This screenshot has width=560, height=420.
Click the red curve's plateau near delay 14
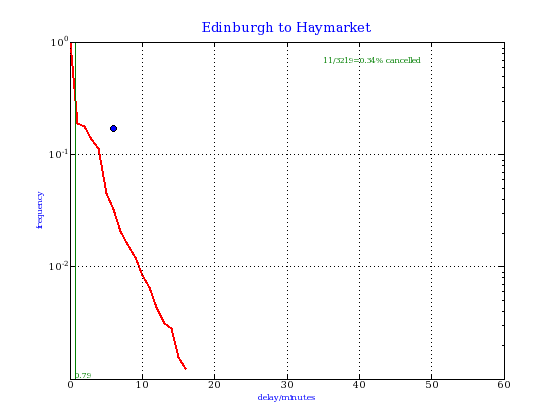pyautogui.click(x=168, y=326)
